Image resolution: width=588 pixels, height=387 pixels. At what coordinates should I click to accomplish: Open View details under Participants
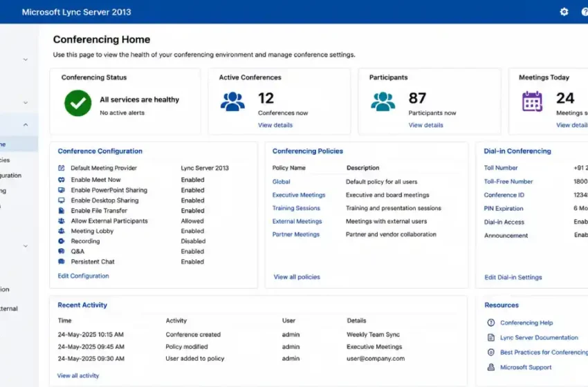point(425,125)
